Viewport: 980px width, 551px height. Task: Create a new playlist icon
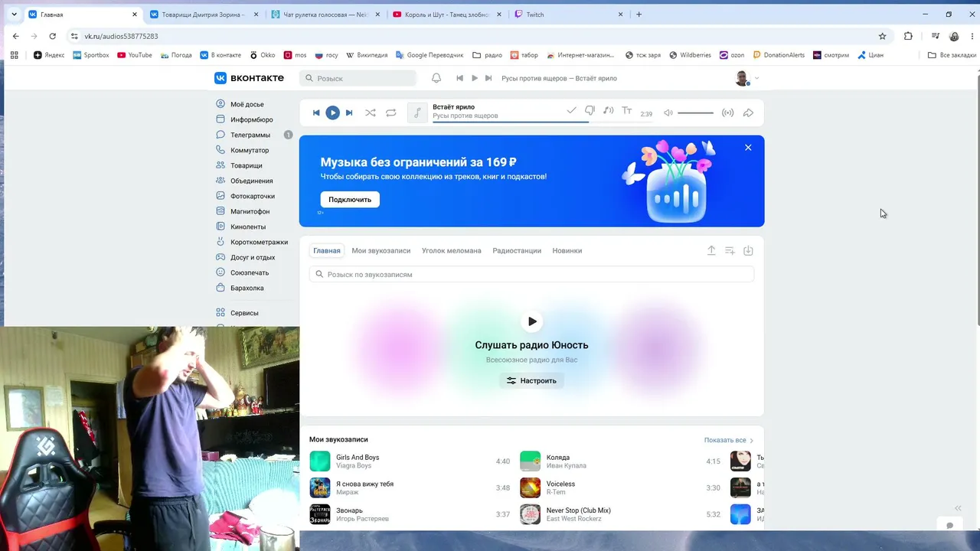(730, 250)
